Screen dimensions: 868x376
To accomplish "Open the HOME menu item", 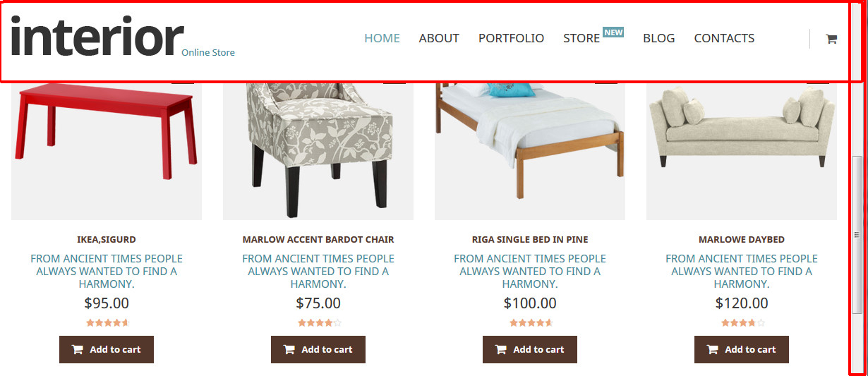I will click(x=382, y=38).
